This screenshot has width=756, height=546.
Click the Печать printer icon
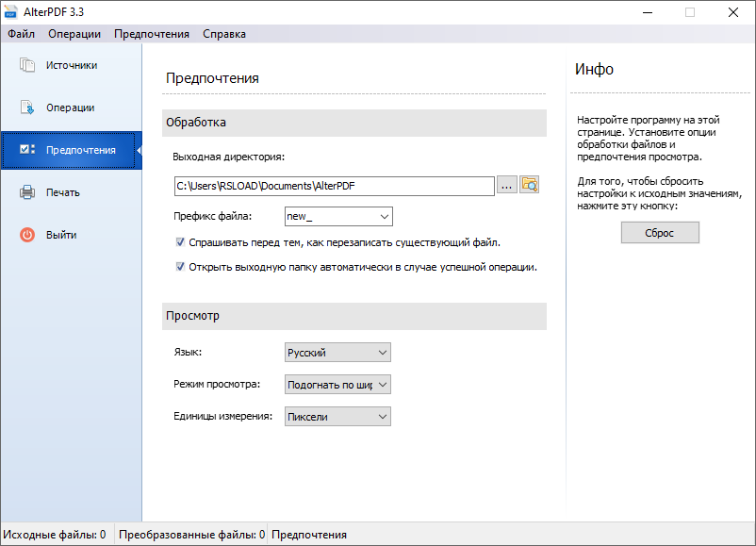click(x=26, y=192)
